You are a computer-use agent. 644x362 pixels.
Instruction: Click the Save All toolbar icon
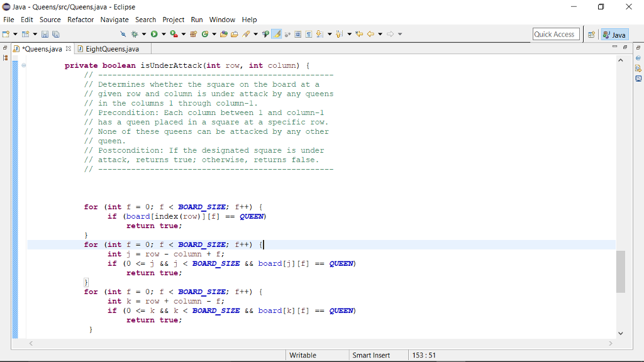(56, 34)
